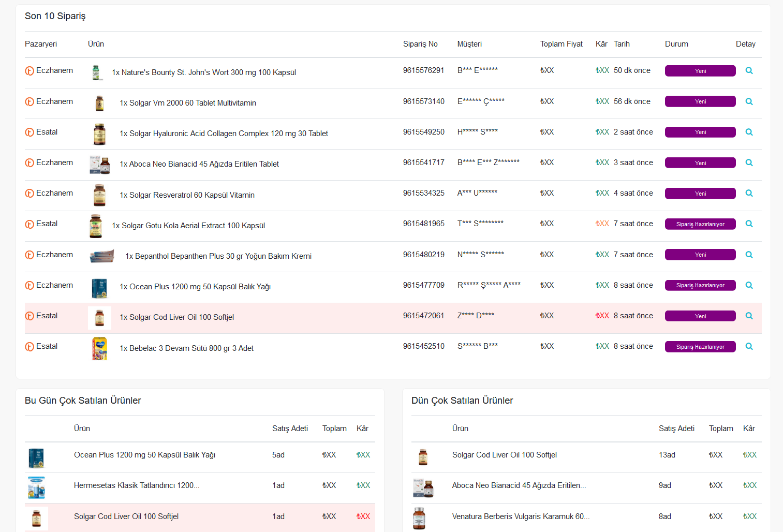Open Solgar Resveratrol 60 Kapsül product
Screen dimensions: 783x532
(187, 195)
